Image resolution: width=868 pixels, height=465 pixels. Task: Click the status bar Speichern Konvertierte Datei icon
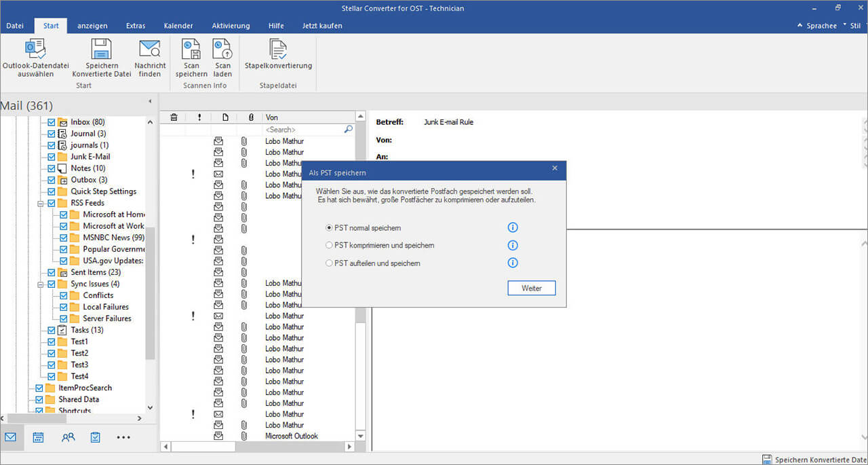coord(767,460)
